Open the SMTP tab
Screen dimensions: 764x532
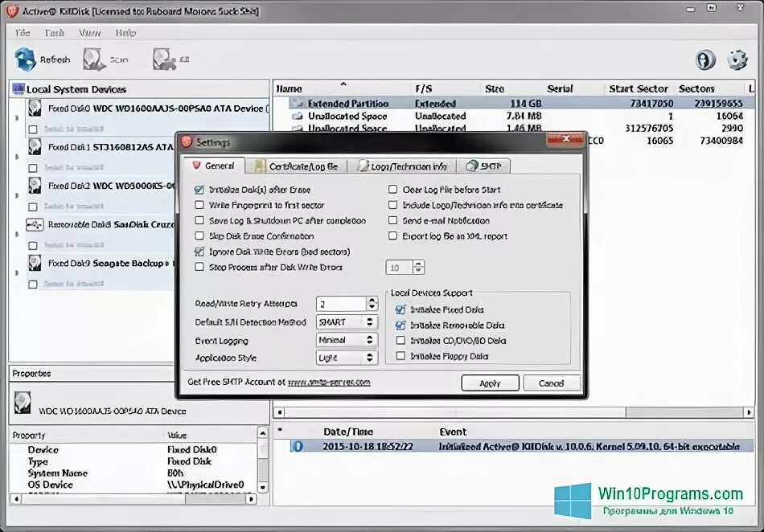(484, 166)
